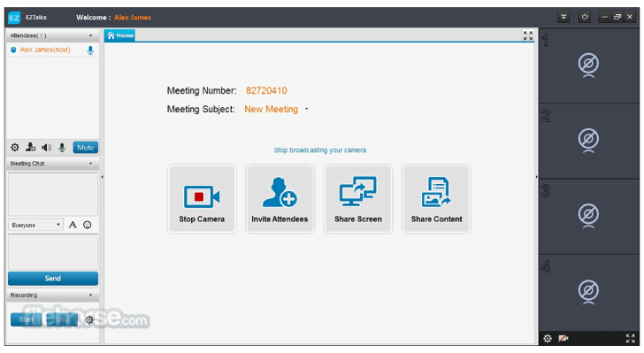Send the chat message

(x=53, y=278)
